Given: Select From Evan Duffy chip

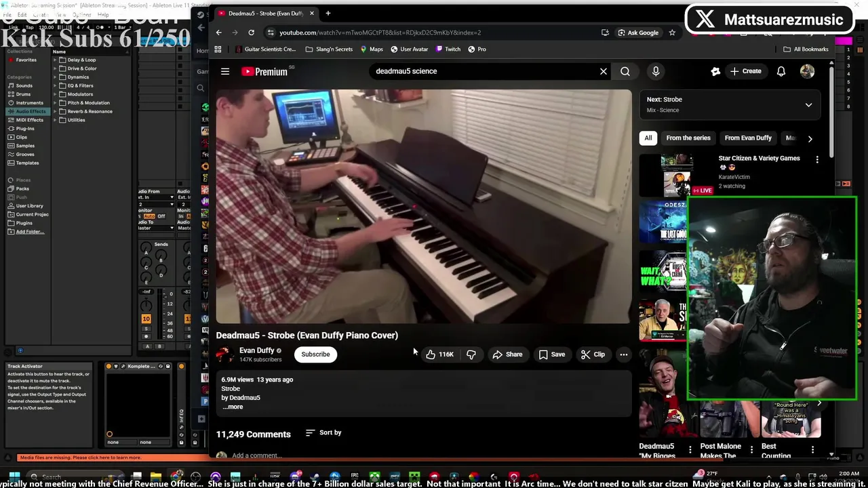Looking at the screenshot, I should tap(748, 138).
